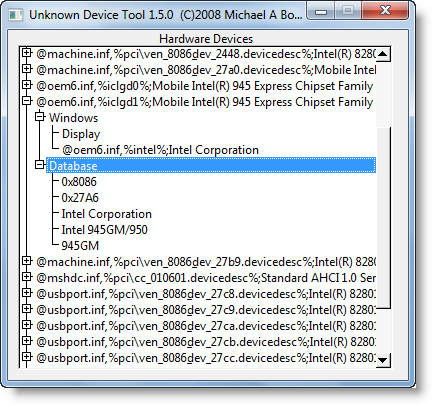Select the Intel 945GM/950 entry
The image size is (432, 404).
(104, 230)
